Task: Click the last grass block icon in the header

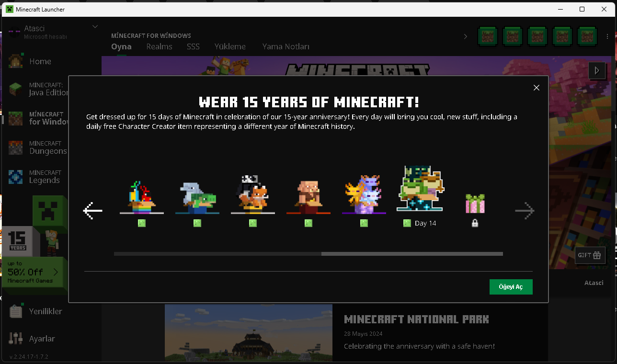Action: 587,36
